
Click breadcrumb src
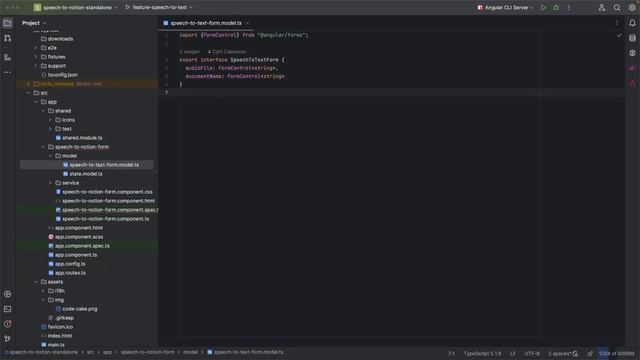coord(90,352)
